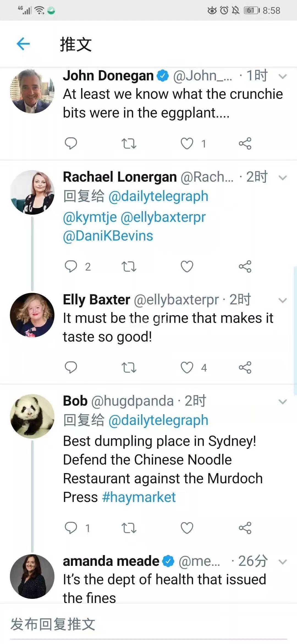This screenshot has width=297, height=644.
Task: Share Elly Baxter's tweet
Action: pos(245,367)
